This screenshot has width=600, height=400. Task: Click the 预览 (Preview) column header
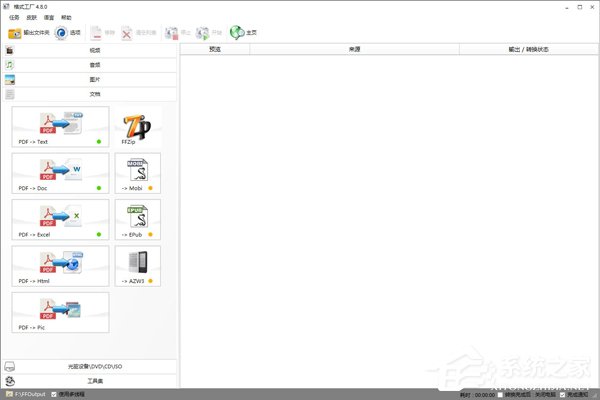click(215, 49)
